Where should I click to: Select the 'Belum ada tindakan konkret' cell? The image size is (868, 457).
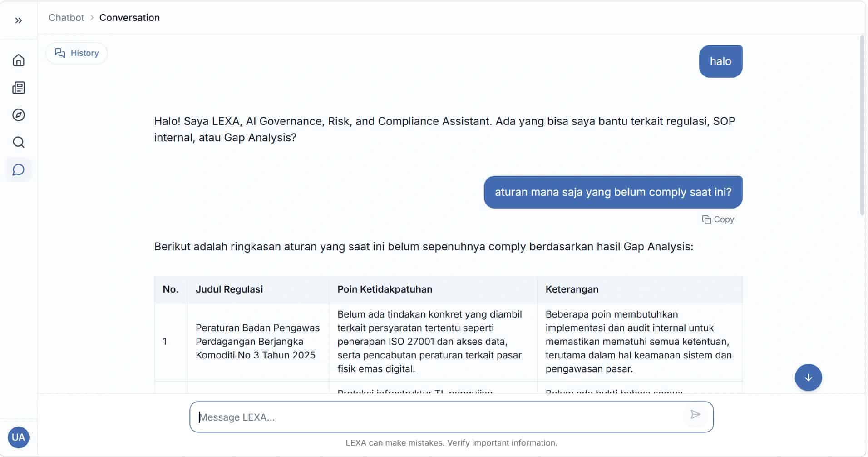coord(433,342)
